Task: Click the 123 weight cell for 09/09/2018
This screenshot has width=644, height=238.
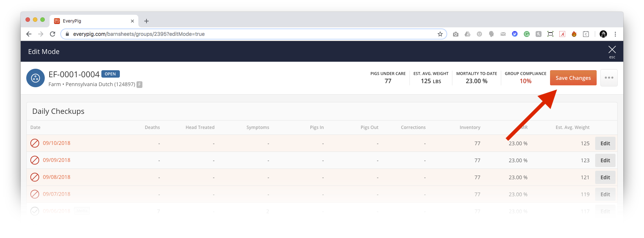Action: click(585, 160)
